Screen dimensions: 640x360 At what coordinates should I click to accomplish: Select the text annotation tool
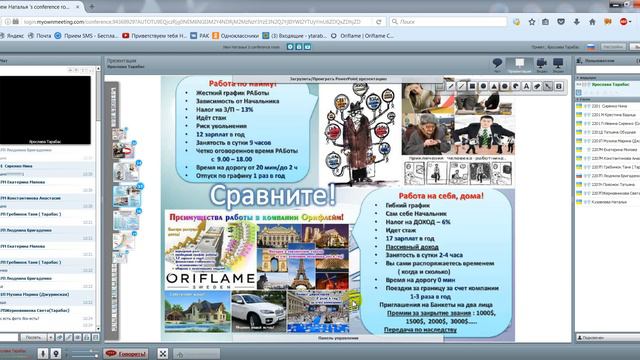point(527,86)
